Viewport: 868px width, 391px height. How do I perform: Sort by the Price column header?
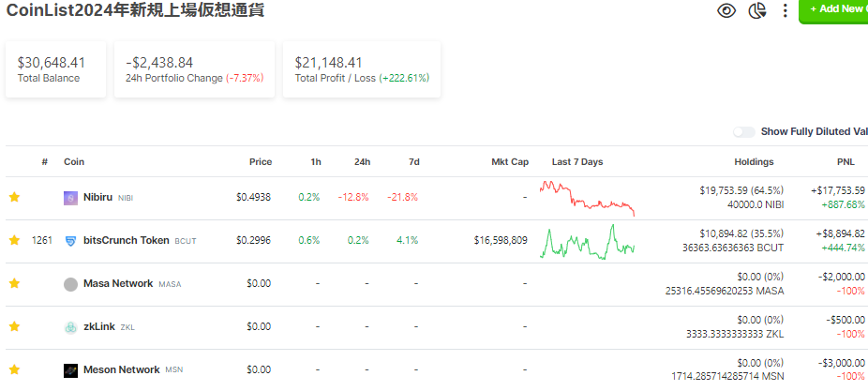261,161
